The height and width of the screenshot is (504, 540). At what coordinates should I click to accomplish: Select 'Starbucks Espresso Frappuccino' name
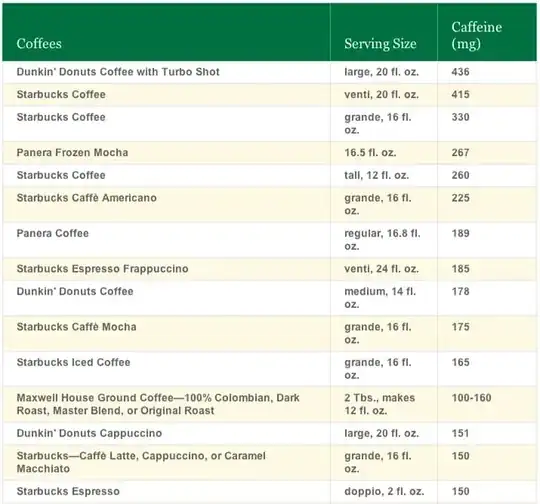pos(102,269)
